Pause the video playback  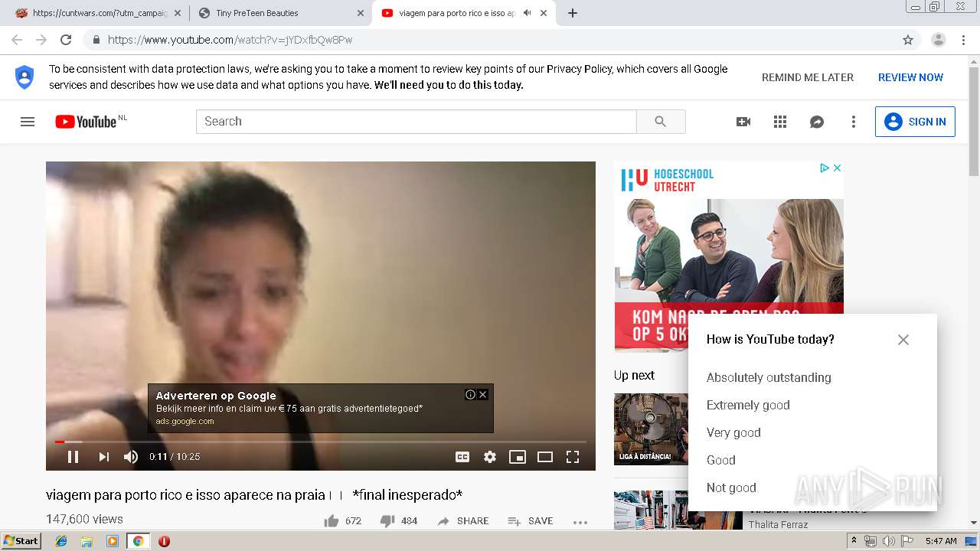point(73,457)
